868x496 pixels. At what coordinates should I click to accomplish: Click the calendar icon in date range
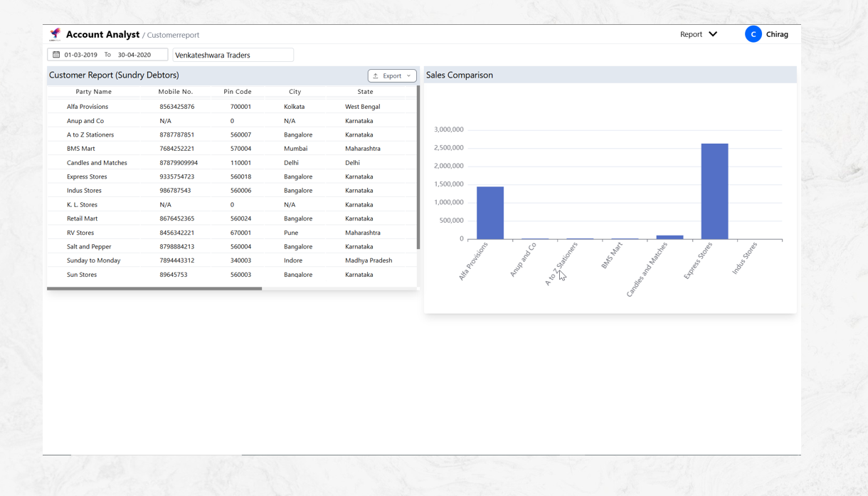point(56,55)
